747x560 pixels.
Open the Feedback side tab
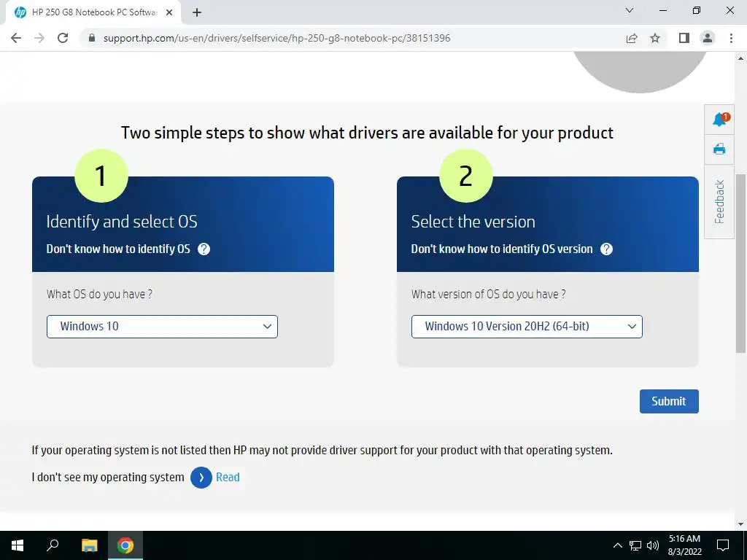(x=719, y=201)
